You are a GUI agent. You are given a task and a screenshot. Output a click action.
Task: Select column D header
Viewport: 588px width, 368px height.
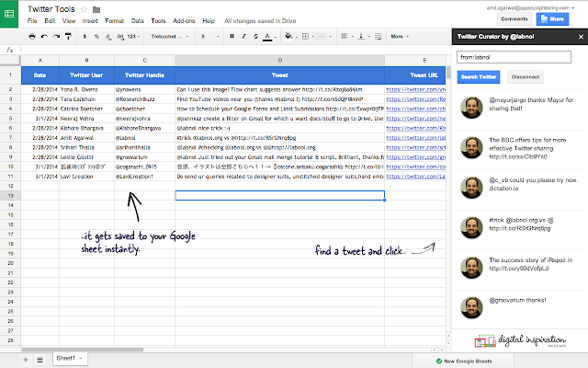click(279, 60)
